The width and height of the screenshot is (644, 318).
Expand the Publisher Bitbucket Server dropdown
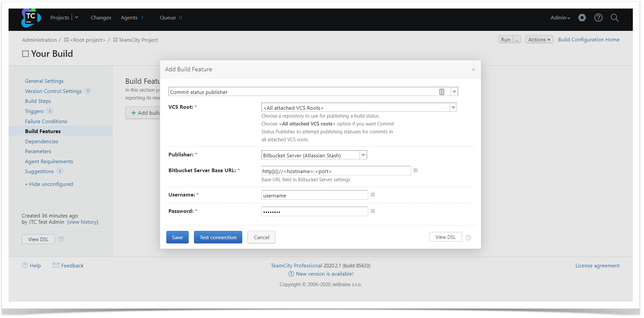(363, 155)
